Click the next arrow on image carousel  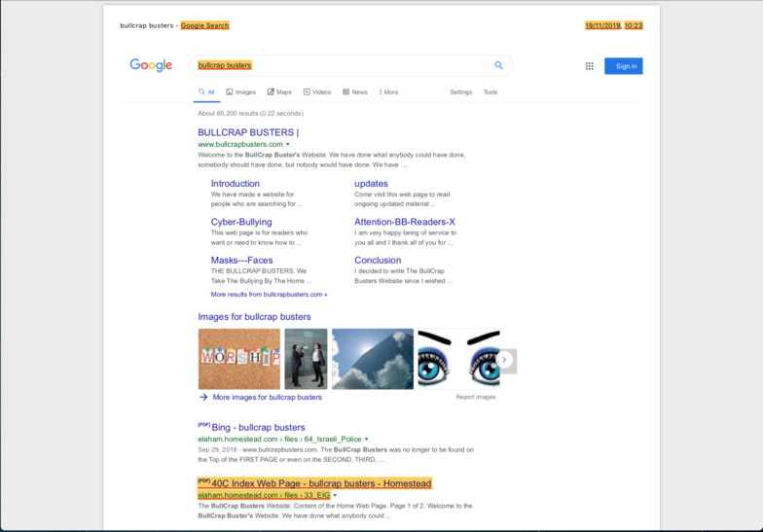(504, 360)
